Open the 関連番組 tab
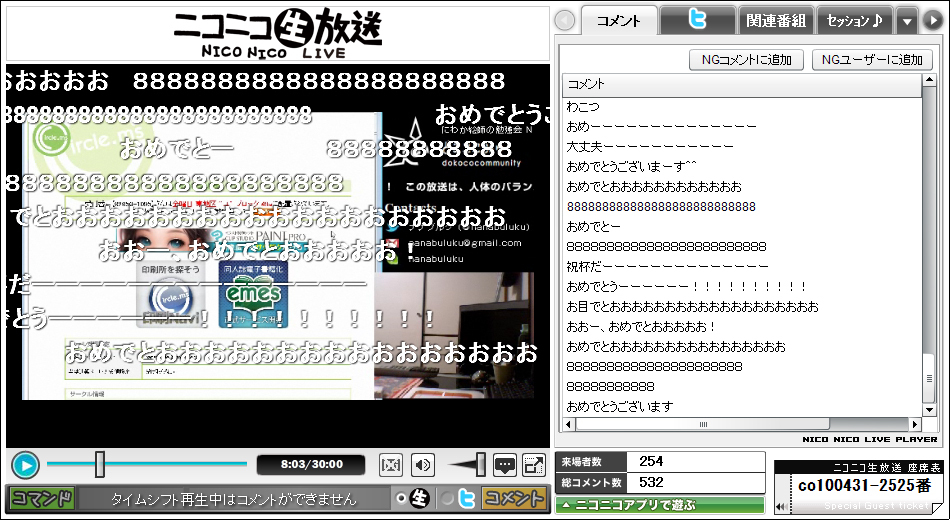This screenshot has height=520, width=950. [776, 21]
